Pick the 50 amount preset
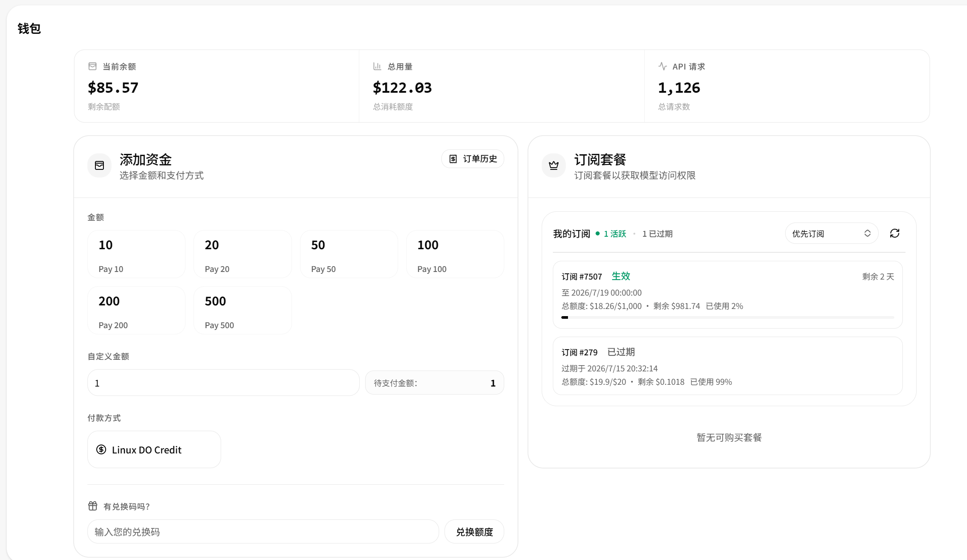The width and height of the screenshot is (967, 560). [x=349, y=254]
